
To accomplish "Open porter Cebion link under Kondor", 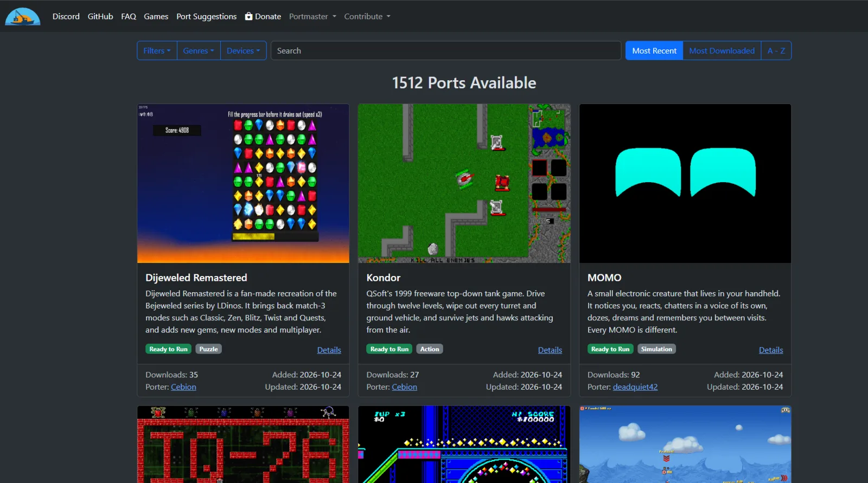I will click(405, 387).
